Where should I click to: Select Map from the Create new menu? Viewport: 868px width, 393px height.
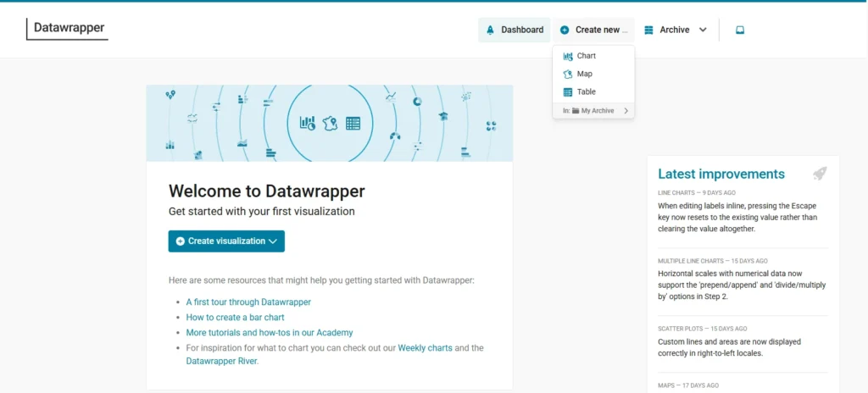pos(593,74)
